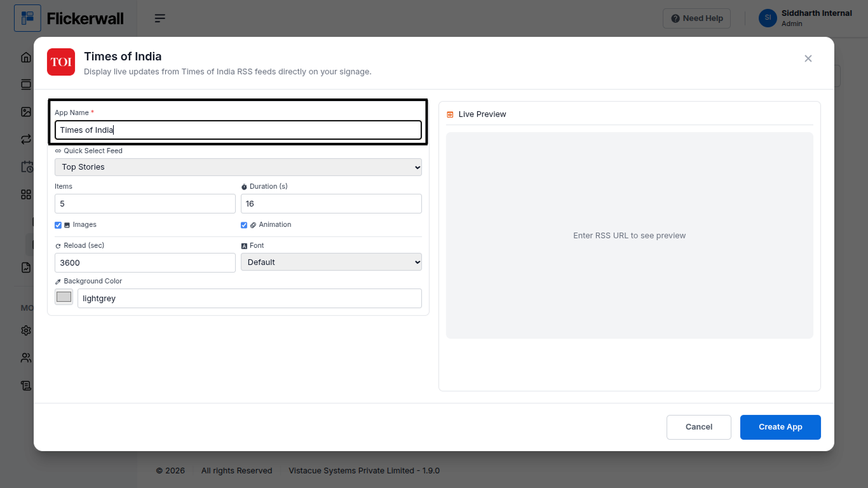Click the TOI app logo
Screen dimensions: 868x488
coord(61,62)
